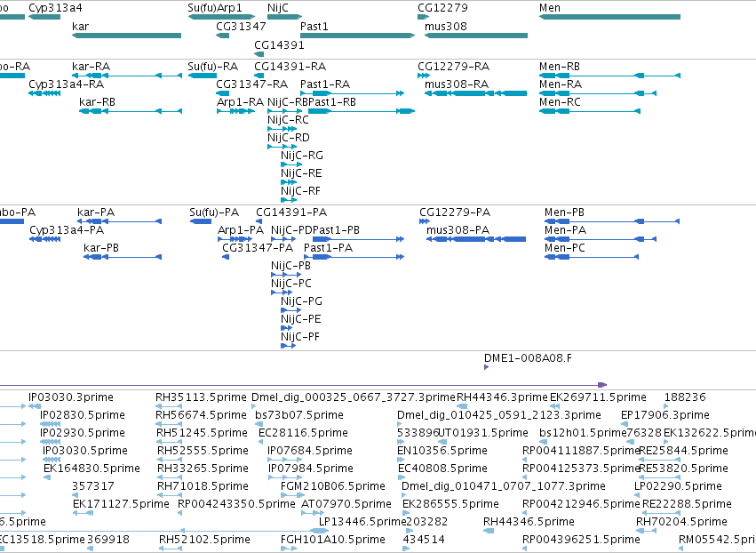
Task: Select protein mus308-PA
Action: (476, 239)
